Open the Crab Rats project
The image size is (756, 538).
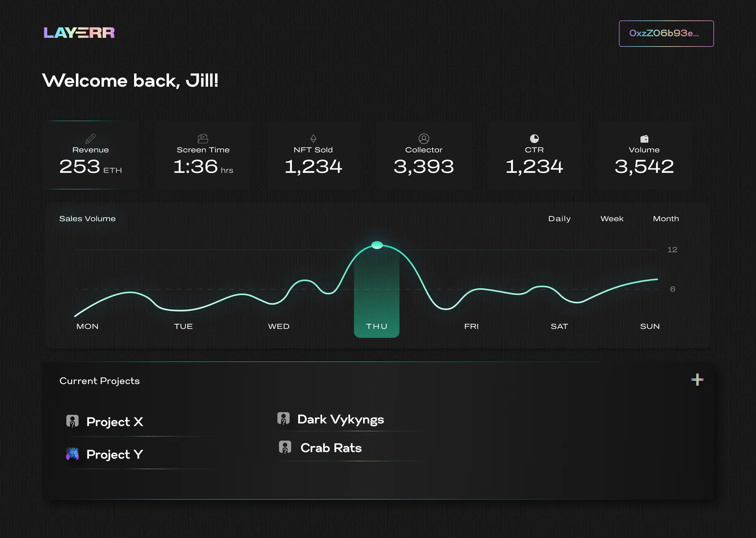tap(331, 448)
